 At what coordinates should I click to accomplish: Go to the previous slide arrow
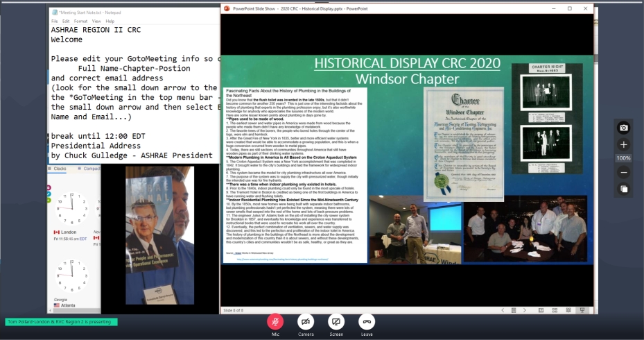tap(503, 310)
